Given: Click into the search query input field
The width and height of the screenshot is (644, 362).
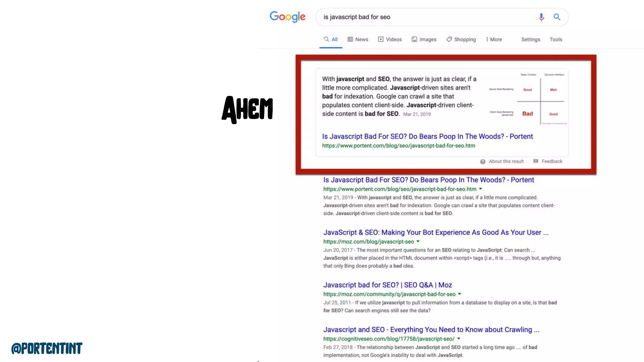Looking at the screenshot, I should click(425, 17).
